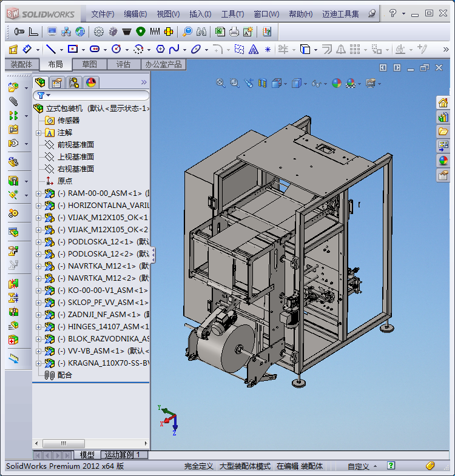Open the 迈迪工具集 menu
Viewport: 455px width, 476px height.
click(340, 14)
